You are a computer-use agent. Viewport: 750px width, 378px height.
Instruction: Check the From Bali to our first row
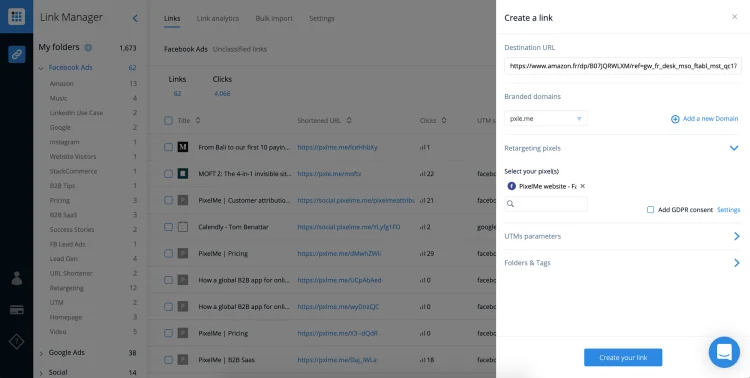pyautogui.click(x=168, y=147)
